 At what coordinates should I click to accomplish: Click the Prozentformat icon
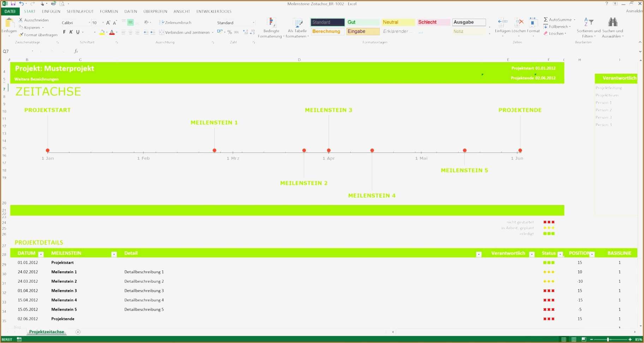[x=229, y=32]
